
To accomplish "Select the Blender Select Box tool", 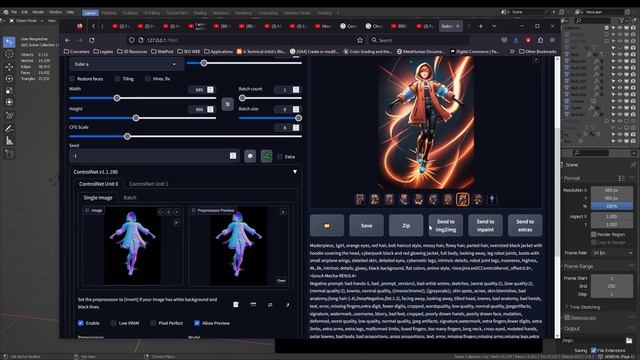I will click(9, 42).
